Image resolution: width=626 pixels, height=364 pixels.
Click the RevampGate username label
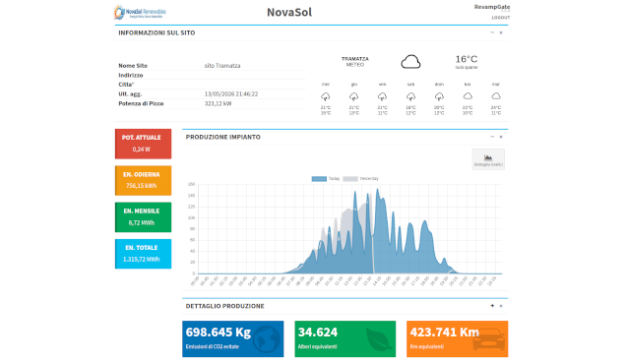(492, 7)
